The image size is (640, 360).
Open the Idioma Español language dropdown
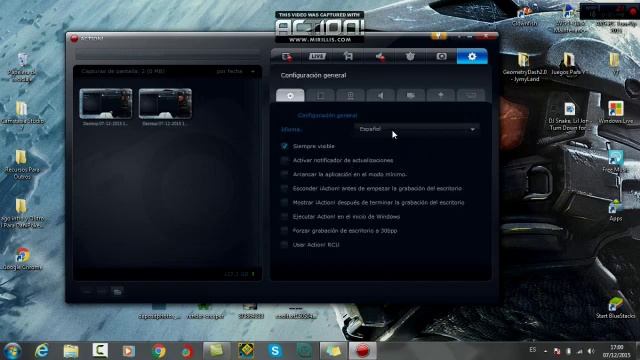[417, 129]
